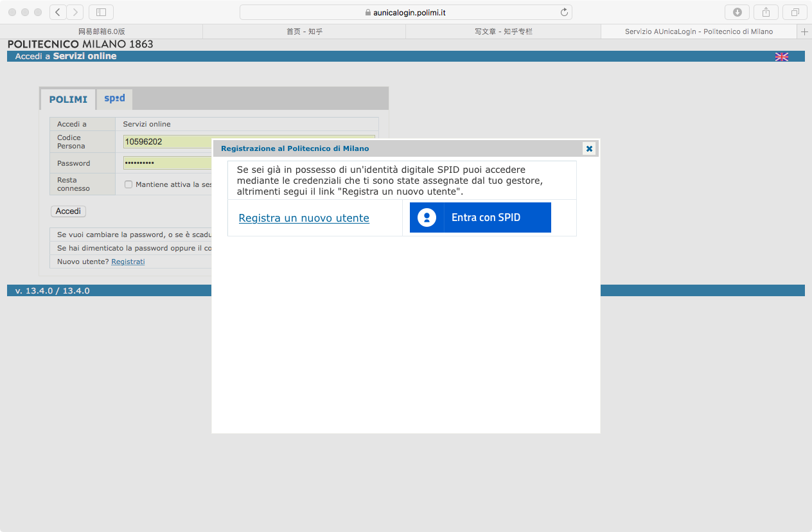This screenshot has width=812, height=532.
Task: Click the "Servizi online" header text
Action: click(85, 57)
